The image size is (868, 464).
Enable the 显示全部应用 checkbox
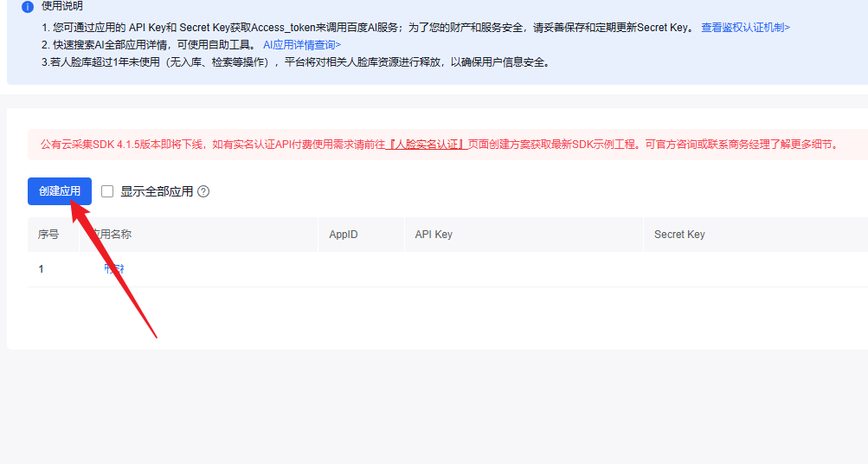107,191
